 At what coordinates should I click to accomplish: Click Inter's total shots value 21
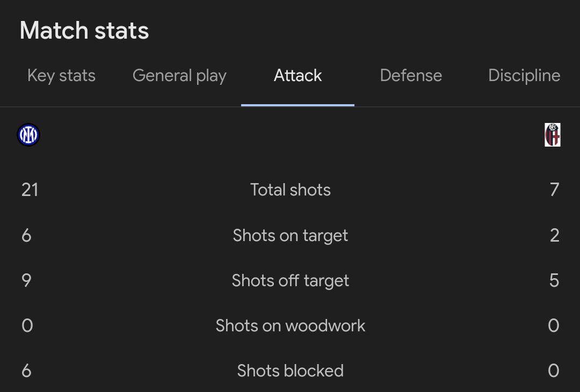point(30,190)
